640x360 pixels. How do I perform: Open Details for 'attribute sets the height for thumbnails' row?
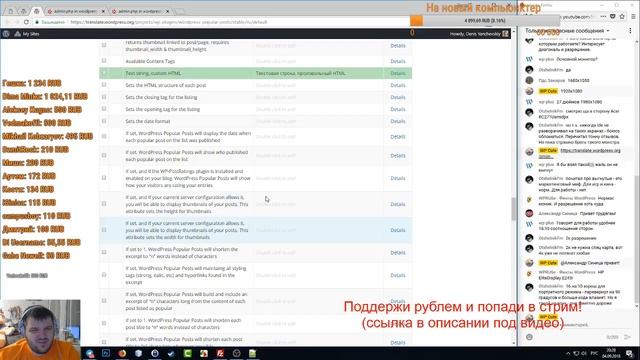[398, 204]
